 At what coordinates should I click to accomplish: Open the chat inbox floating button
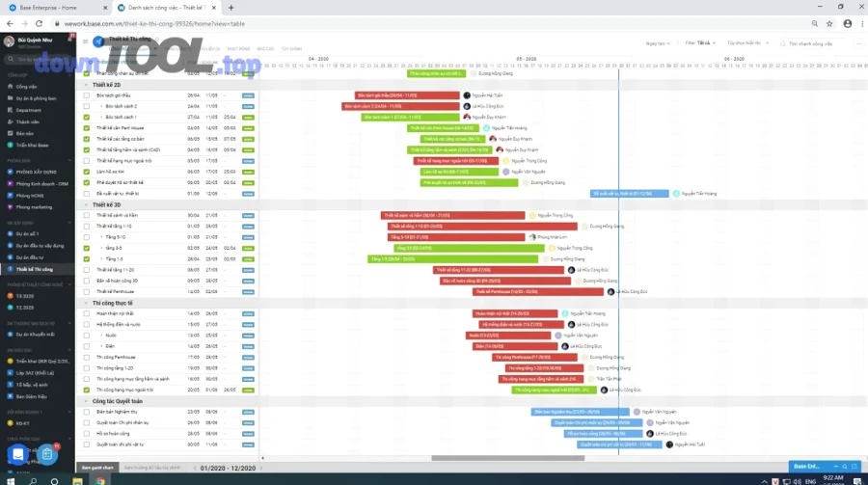tap(17, 453)
